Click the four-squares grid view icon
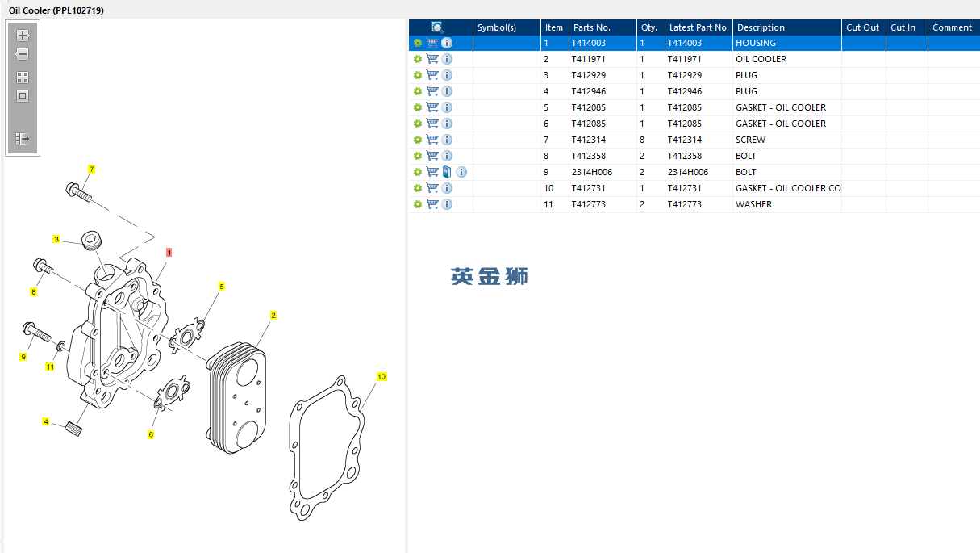 point(23,78)
